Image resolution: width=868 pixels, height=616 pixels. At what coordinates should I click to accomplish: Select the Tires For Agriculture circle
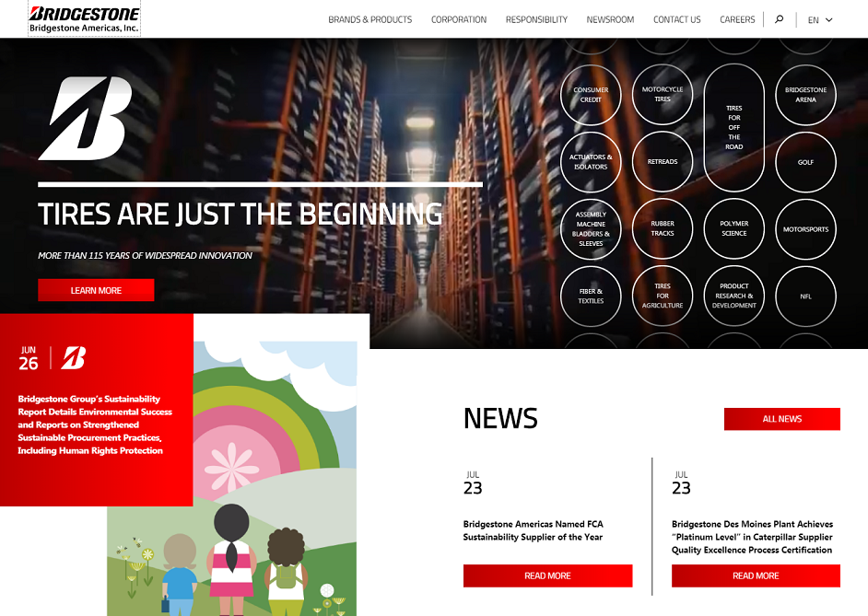click(663, 296)
